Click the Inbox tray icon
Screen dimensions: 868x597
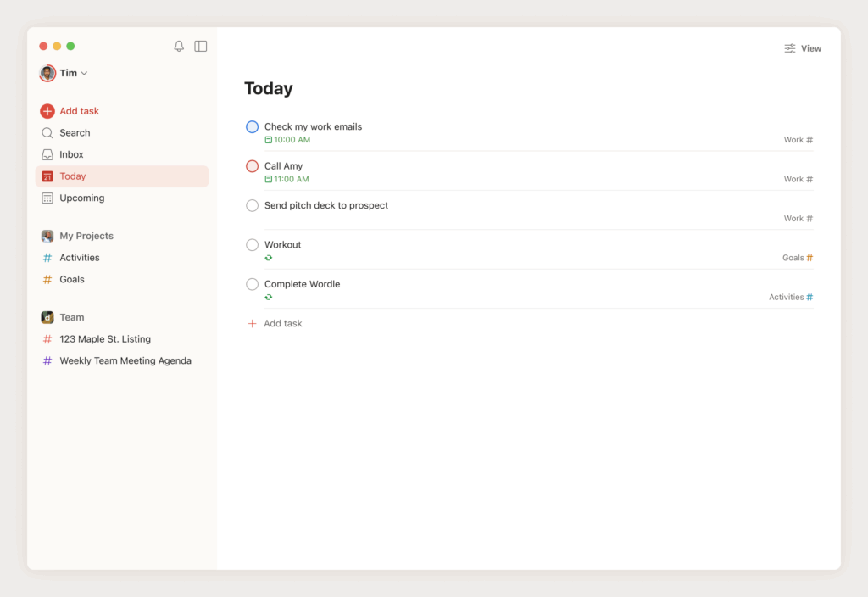point(47,154)
